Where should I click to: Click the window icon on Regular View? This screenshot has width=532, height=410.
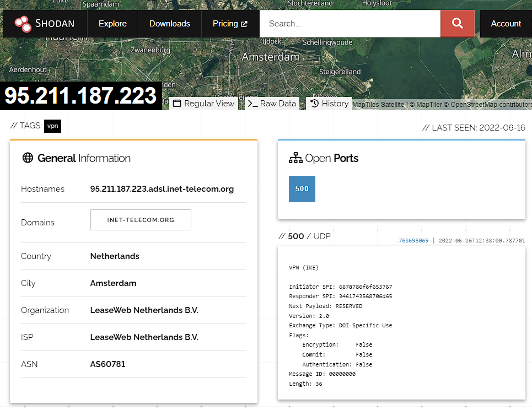[x=177, y=104]
